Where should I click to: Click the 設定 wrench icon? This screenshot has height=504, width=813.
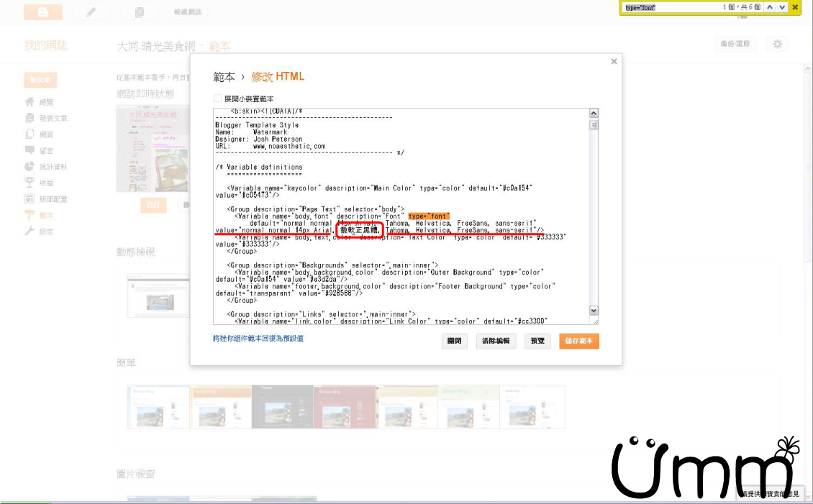pos(29,231)
